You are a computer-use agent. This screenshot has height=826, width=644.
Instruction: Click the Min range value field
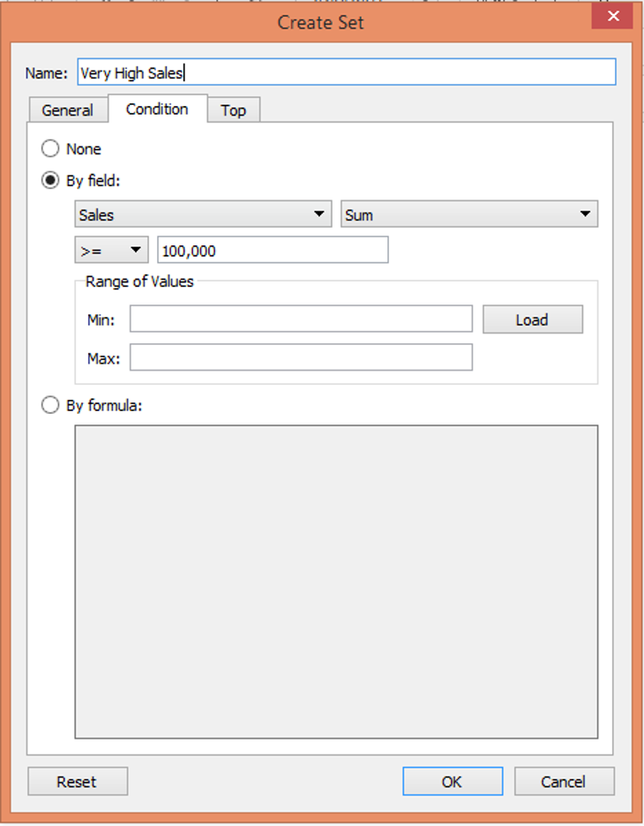pyautogui.click(x=301, y=319)
